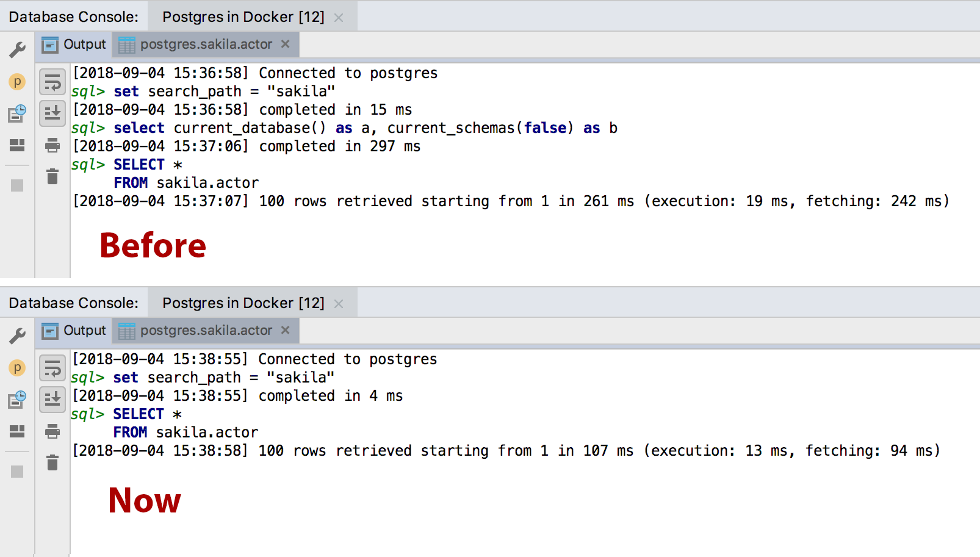Click 'completed in 4 ms' log line
This screenshot has width=980, height=557.
coord(237,396)
